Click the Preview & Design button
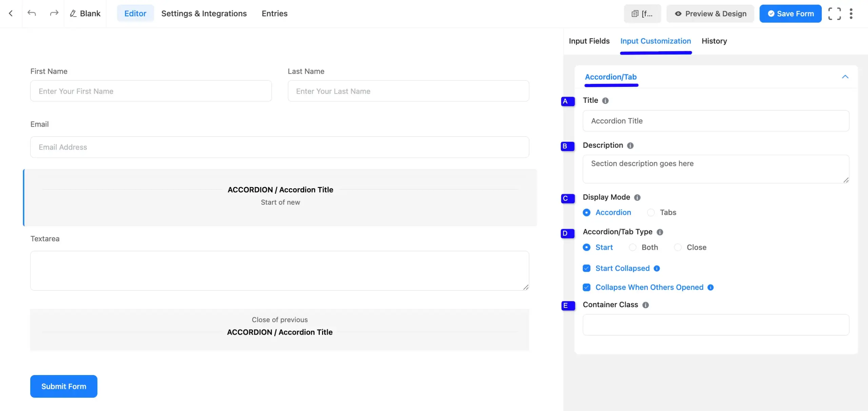This screenshot has height=411, width=868. pos(710,14)
